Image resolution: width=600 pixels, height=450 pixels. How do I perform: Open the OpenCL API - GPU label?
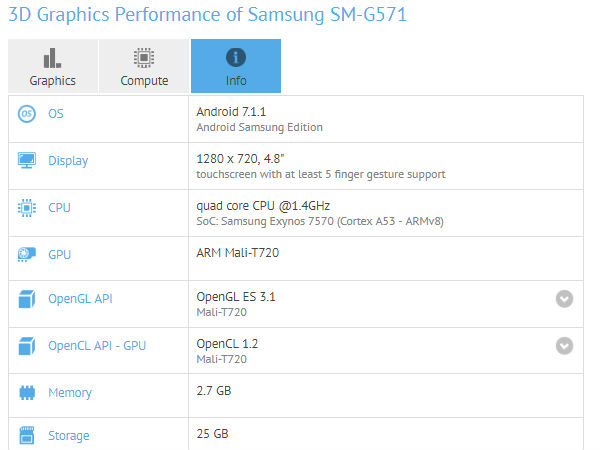[97, 346]
